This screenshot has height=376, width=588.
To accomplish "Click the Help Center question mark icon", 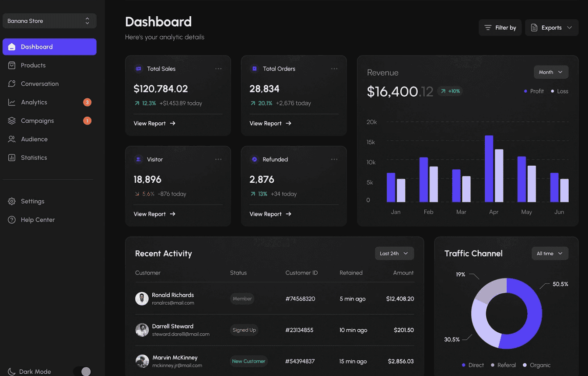I will (12, 220).
